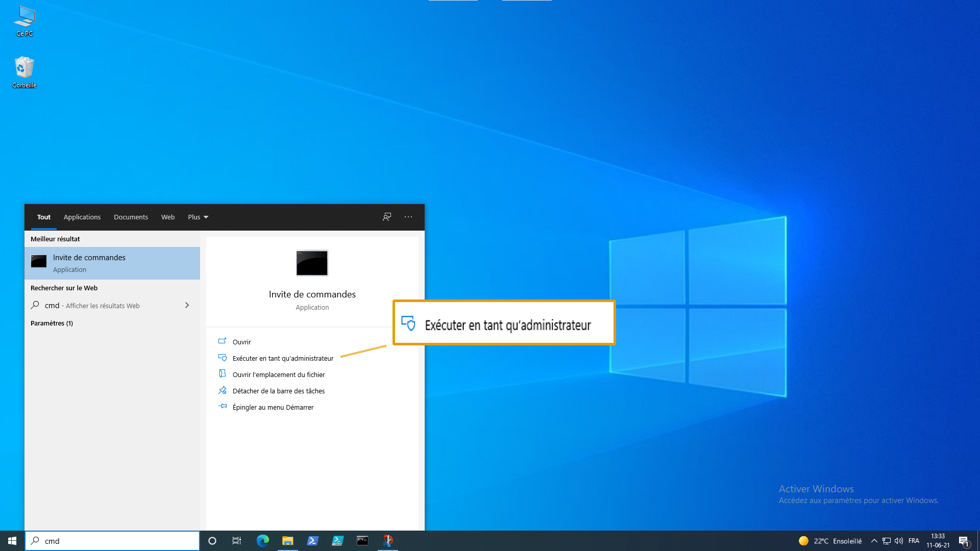The width and height of the screenshot is (980, 551).
Task: Open File Explorer from the taskbar
Action: point(287,541)
